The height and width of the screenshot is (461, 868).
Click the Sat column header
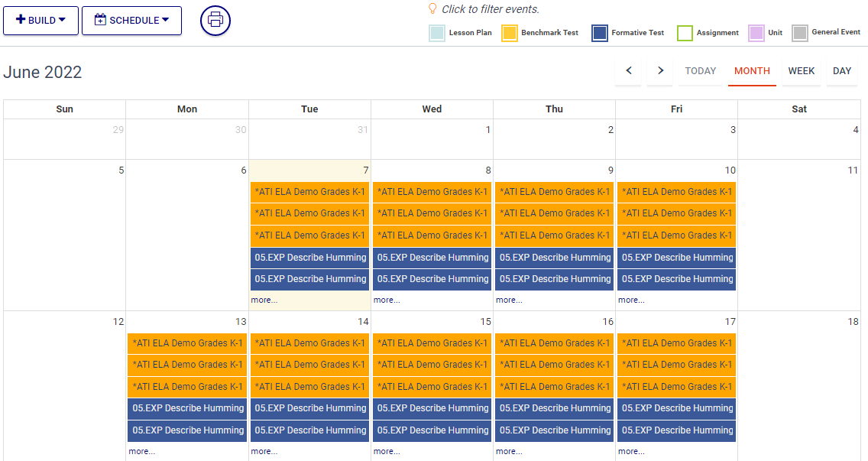798,109
